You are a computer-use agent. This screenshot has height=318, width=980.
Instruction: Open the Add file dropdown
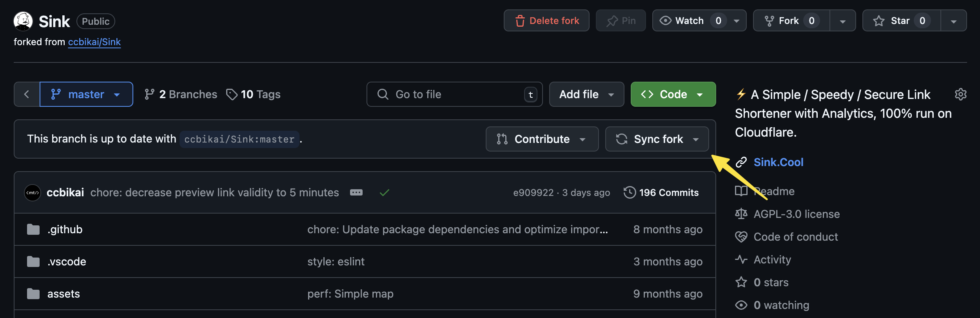point(586,94)
